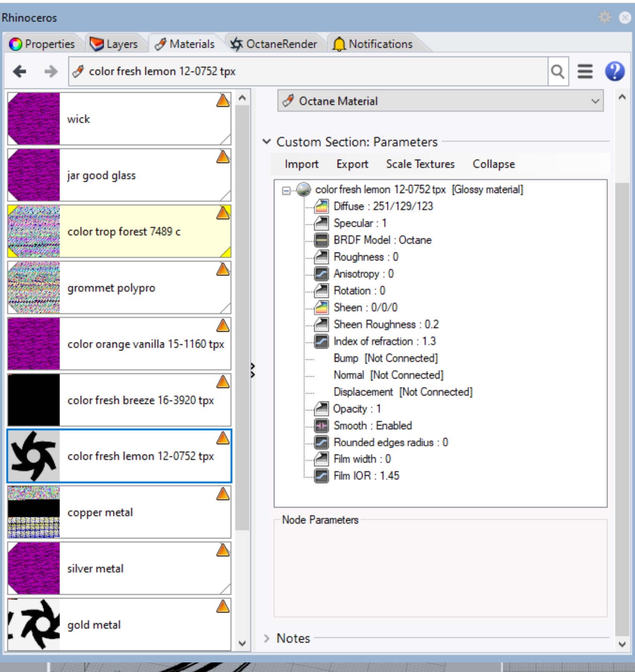Screen dimensions: 635x672
Task: Click the BRDF Model node icon
Action: click(321, 240)
